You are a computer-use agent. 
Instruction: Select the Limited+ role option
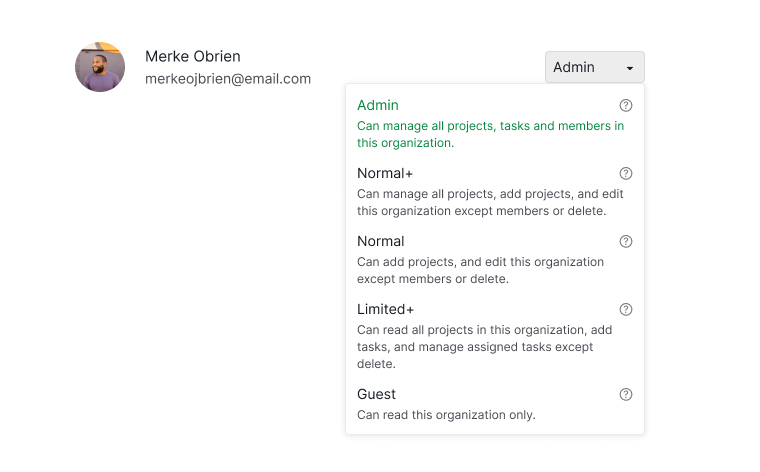[x=494, y=336]
